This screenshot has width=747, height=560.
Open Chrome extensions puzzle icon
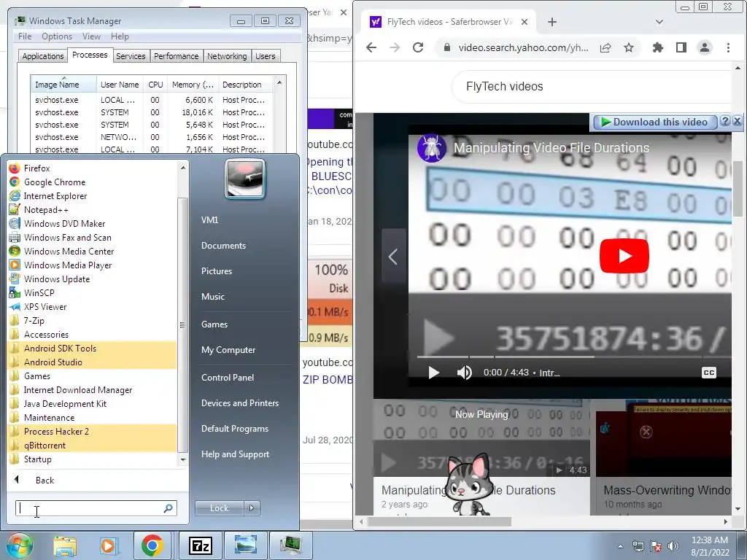pyautogui.click(x=658, y=47)
